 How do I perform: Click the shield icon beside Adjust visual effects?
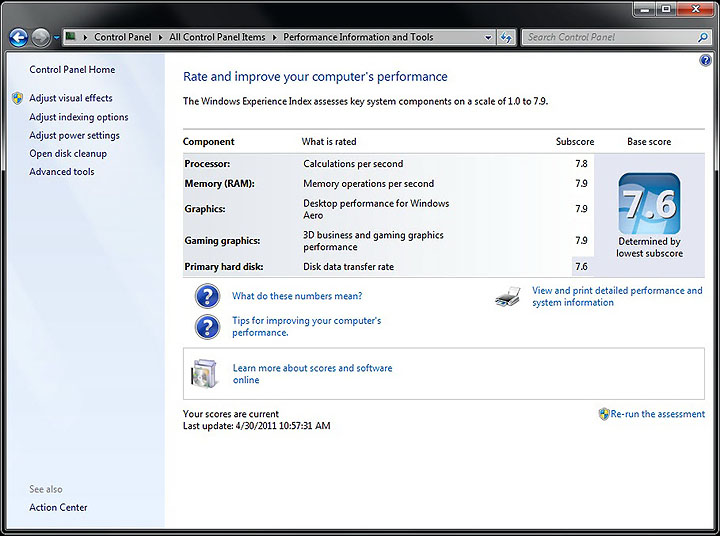(17, 98)
